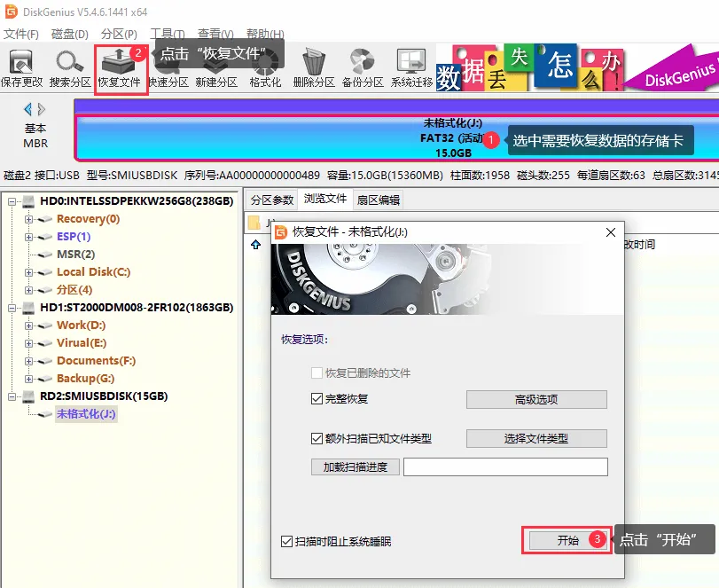Expand the Work(D:) partition node

pos(28,325)
